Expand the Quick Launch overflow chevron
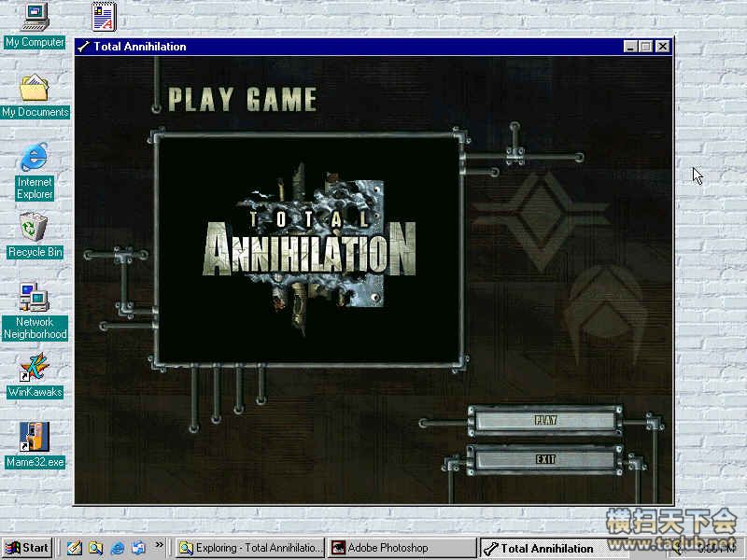 click(x=159, y=545)
